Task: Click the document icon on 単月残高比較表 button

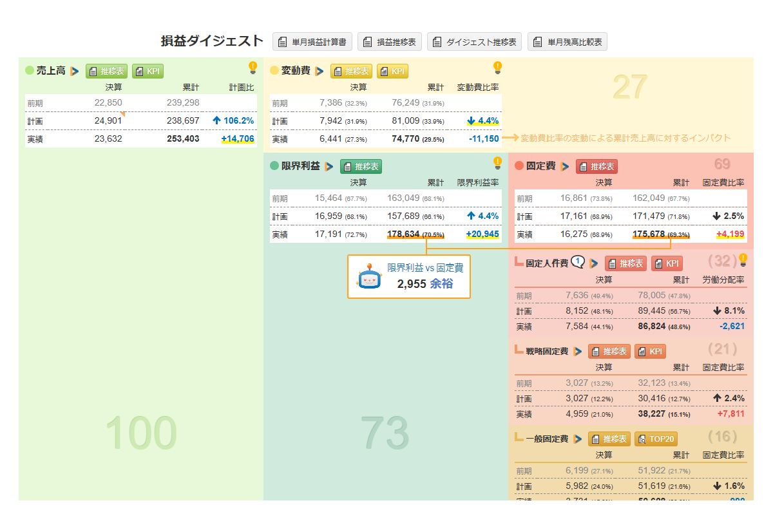Action: (537, 41)
